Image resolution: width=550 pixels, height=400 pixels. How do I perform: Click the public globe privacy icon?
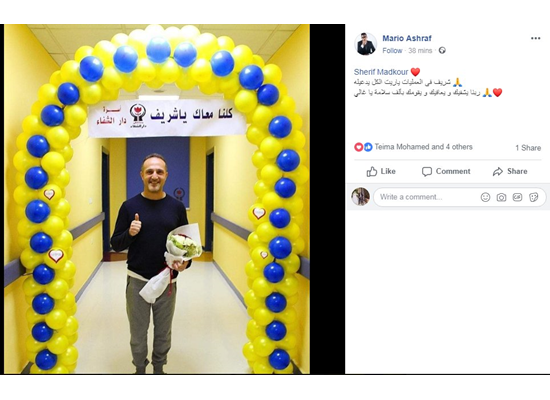point(442,51)
